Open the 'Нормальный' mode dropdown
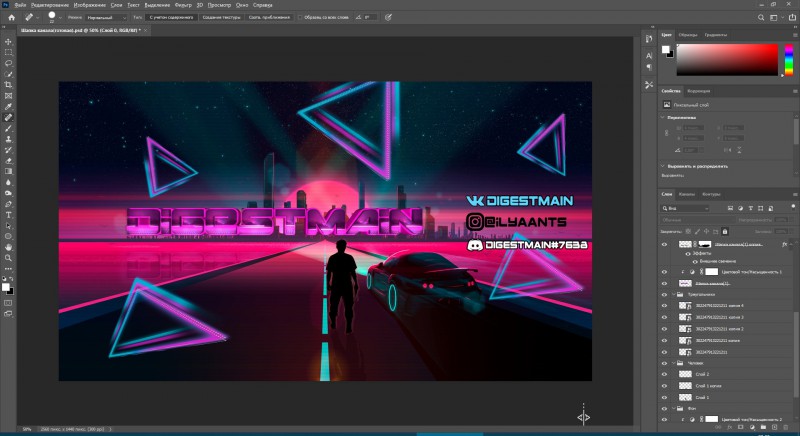The height and width of the screenshot is (436, 800). pos(106,17)
